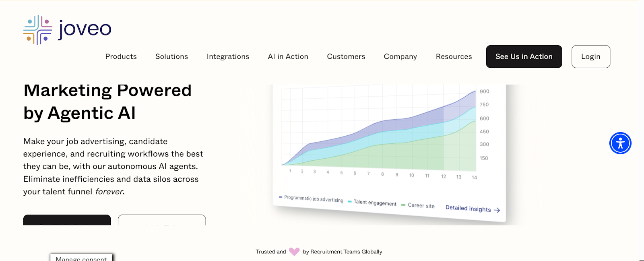
Task: Open the Resources navigation menu
Action: (x=454, y=57)
